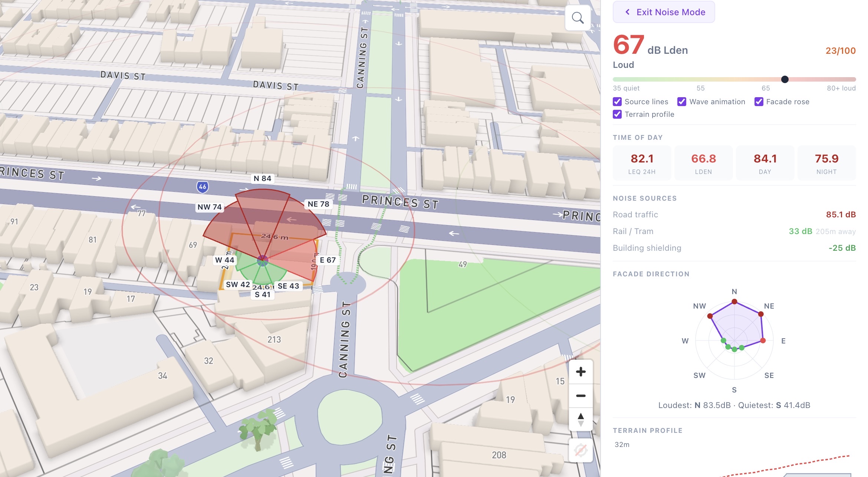This screenshot has height=477, width=868.
Task: Click the SW 42 facade label
Action: coord(238,284)
